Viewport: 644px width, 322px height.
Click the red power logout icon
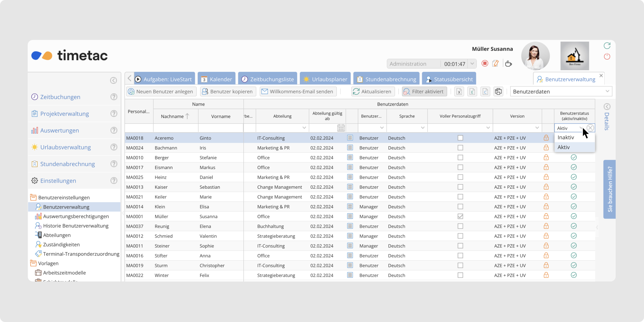(x=607, y=56)
